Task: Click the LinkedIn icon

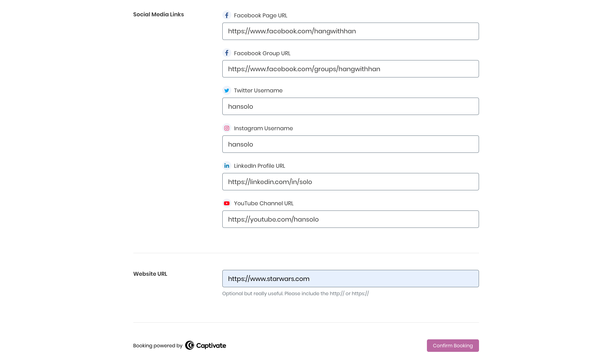Action: pyautogui.click(x=226, y=166)
